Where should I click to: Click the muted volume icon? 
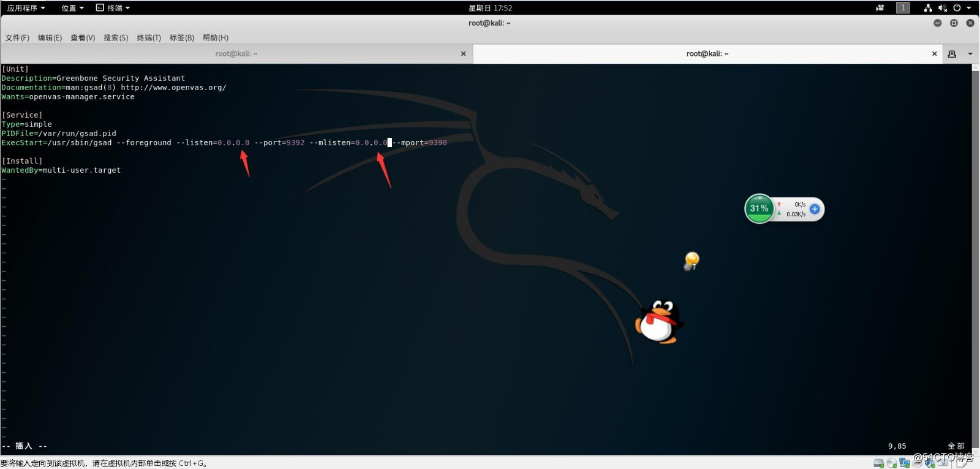tap(942, 8)
